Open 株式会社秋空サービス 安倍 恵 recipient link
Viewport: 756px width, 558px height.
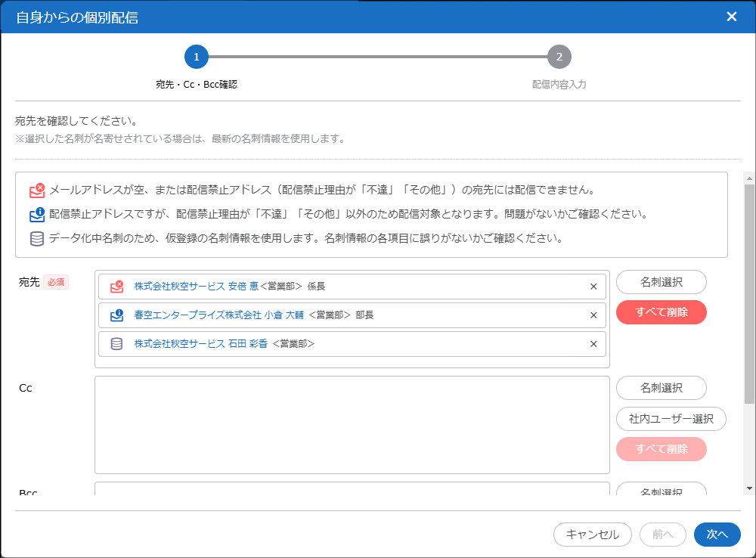191,287
